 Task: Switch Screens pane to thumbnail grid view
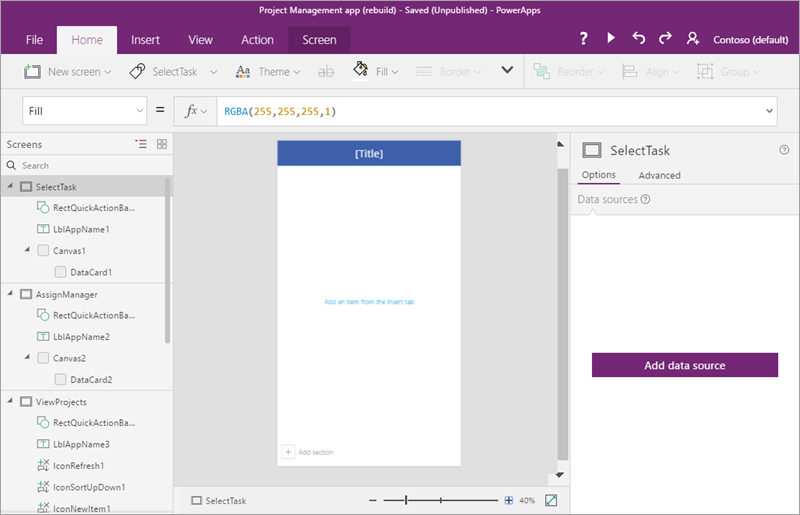tap(162, 144)
